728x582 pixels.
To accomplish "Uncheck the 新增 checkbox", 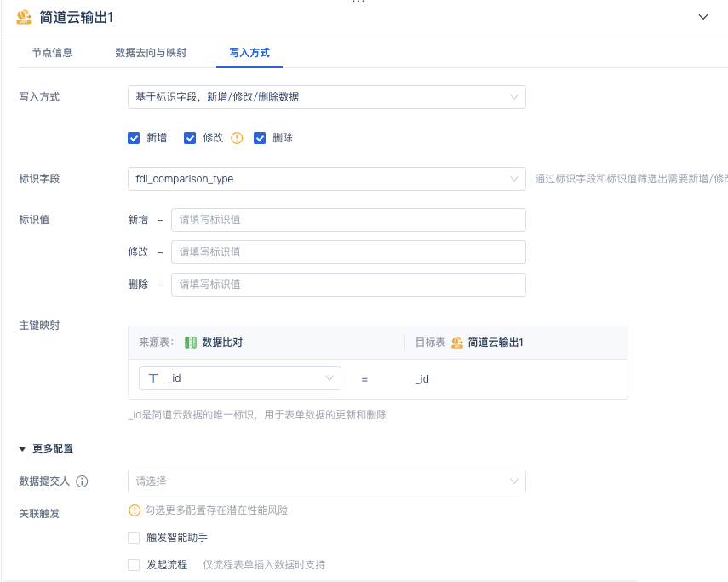I will click(x=134, y=138).
